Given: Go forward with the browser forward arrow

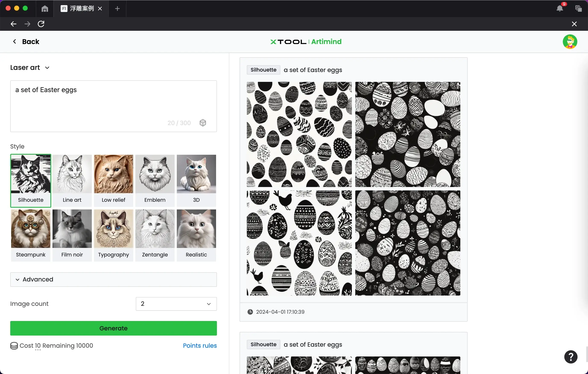Looking at the screenshot, I should tap(27, 24).
